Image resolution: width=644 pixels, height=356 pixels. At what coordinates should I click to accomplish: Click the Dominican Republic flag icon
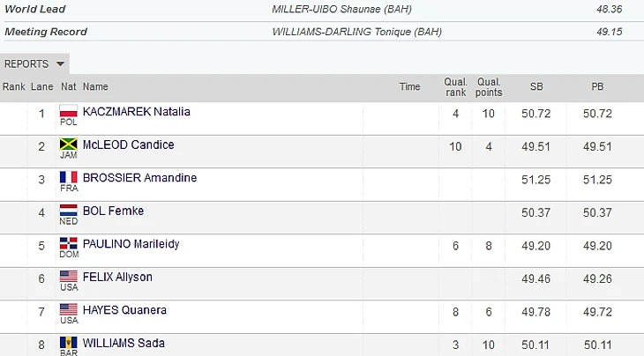[69, 243]
